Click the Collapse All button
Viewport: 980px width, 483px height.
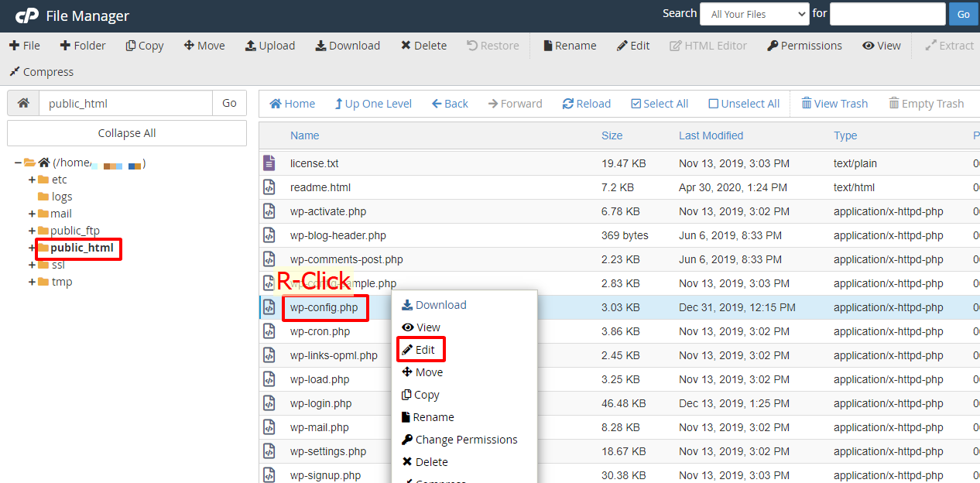(127, 133)
